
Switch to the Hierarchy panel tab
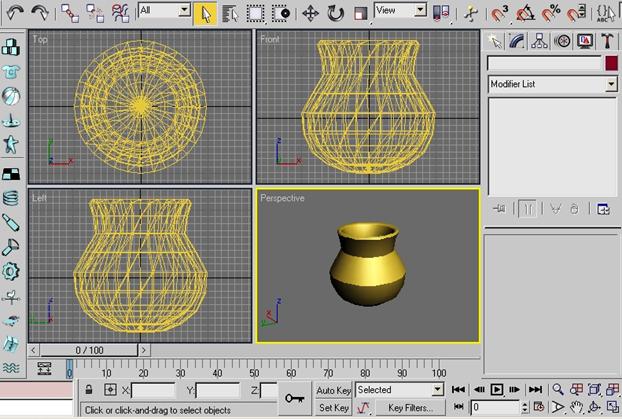(x=540, y=41)
